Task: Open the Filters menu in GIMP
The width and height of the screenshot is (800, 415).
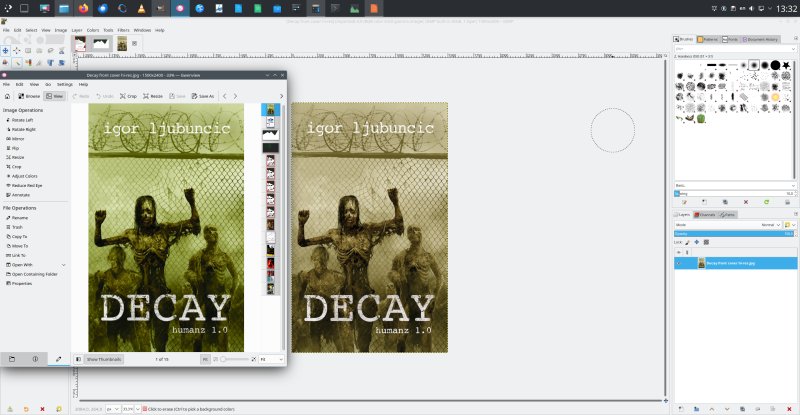Action: point(123,30)
